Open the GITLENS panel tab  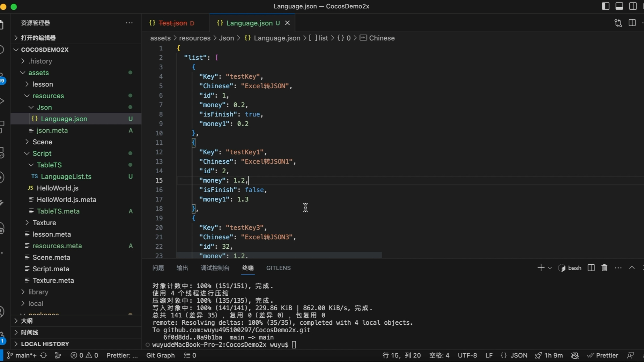pyautogui.click(x=278, y=268)
